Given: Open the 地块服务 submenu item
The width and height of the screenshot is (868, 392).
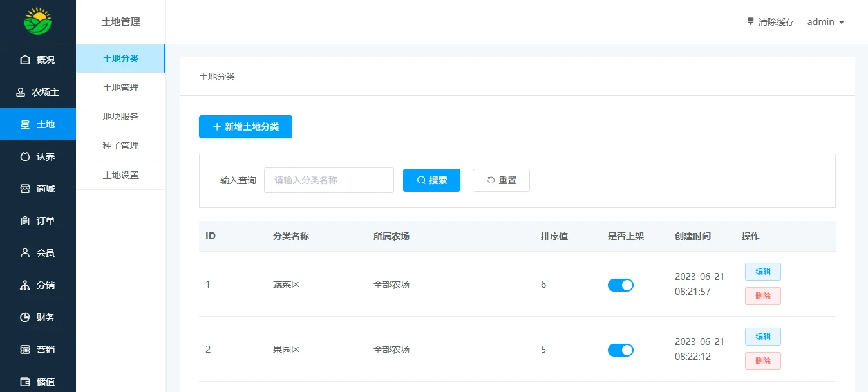Looking at the screenshot, I should point(120,117).
